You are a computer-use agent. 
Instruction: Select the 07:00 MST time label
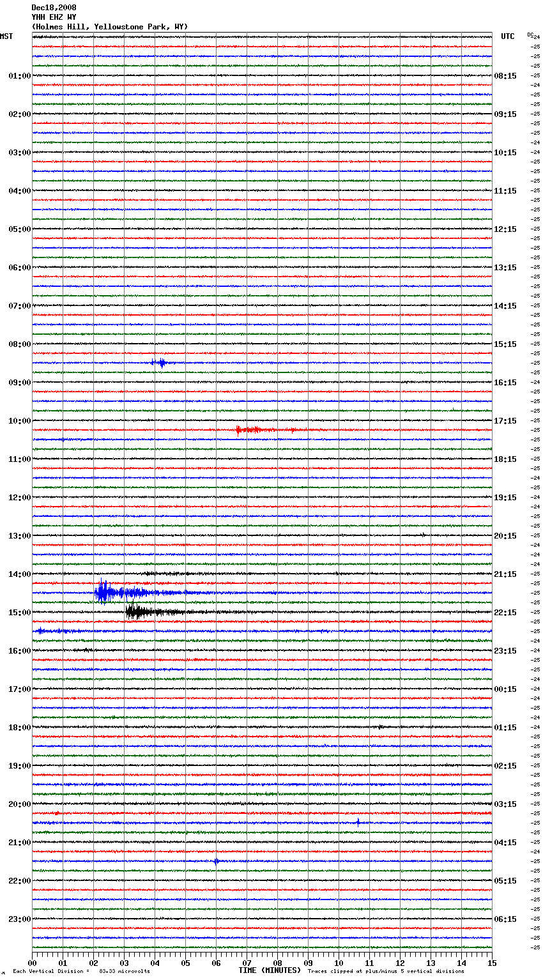(20, 306)
